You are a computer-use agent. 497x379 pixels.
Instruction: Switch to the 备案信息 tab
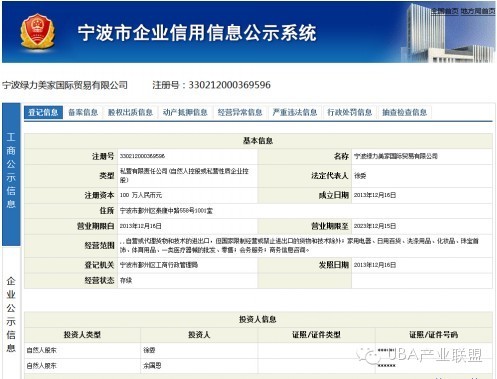(83, 112)
